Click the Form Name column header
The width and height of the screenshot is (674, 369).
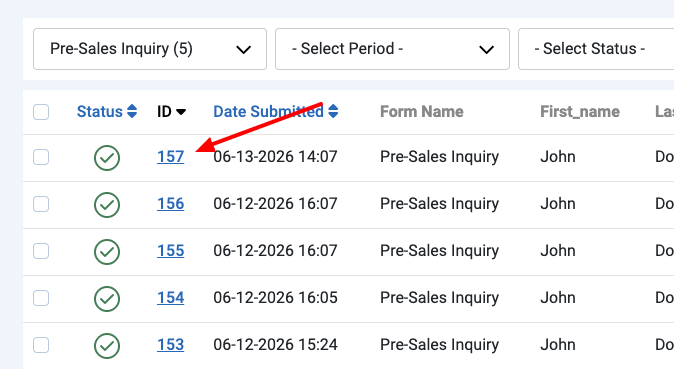pos(422,112)
